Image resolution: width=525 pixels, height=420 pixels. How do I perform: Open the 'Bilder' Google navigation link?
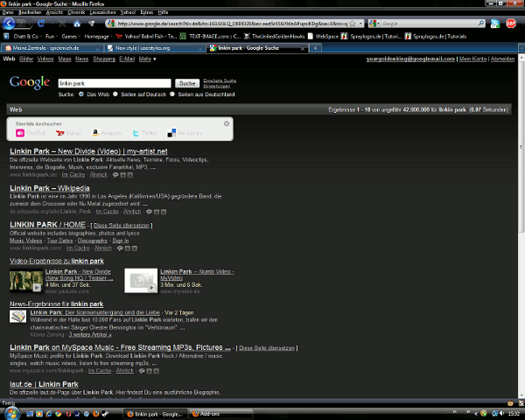click(x=26, y=59)
